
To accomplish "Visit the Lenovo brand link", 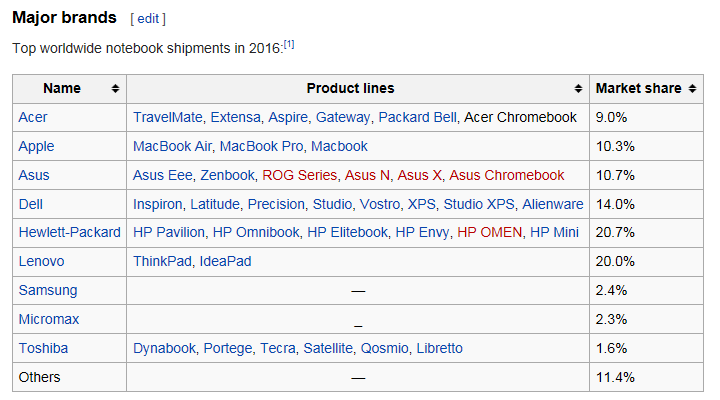I will click(42, 261).
